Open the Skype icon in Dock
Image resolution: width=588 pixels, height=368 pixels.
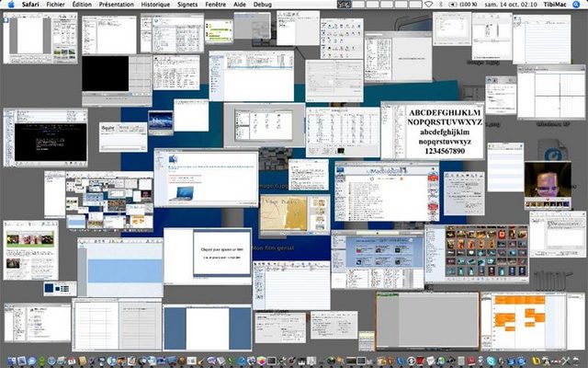492,362
